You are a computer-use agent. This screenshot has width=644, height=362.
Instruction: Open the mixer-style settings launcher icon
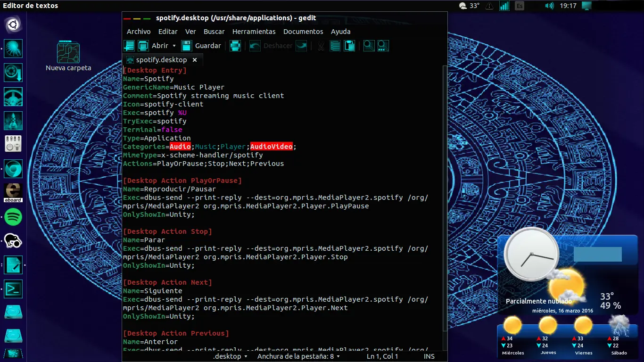13,144
